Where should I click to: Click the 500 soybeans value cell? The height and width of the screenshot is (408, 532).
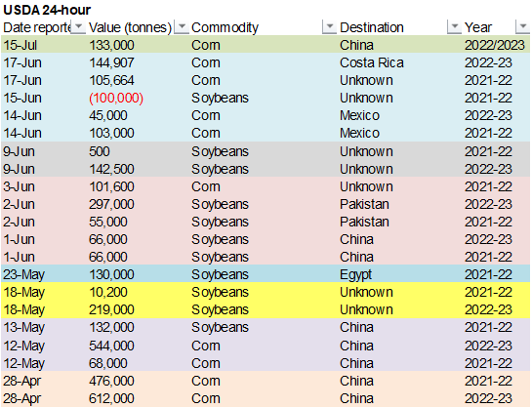(x=99, y=151)
